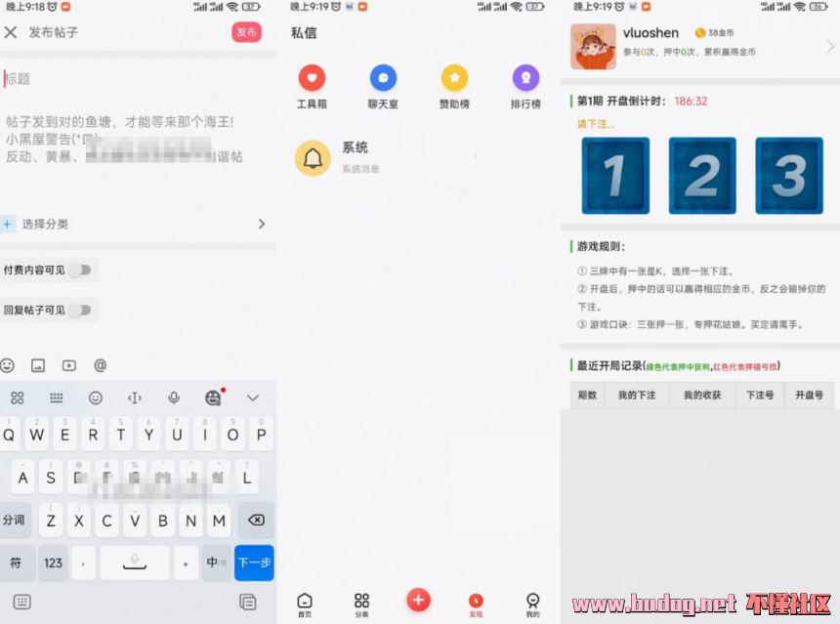
Task: Tap the backspace key
Action: pos(256,520)
